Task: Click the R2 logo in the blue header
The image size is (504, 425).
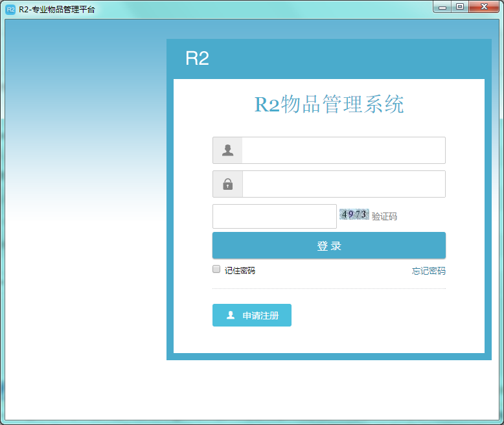Action: tap(197, 58)
